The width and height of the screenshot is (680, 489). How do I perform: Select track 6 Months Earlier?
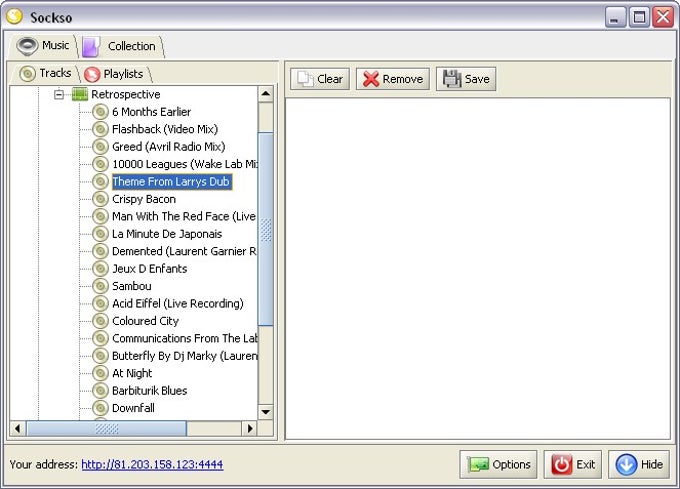tap(151, 112)
